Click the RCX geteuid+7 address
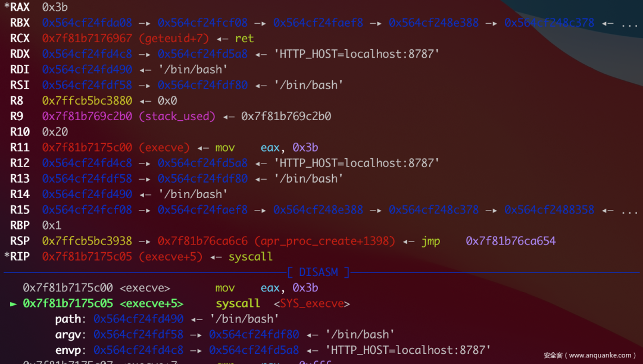This screenshot has height=364, width=643. (x=126, y=39)
